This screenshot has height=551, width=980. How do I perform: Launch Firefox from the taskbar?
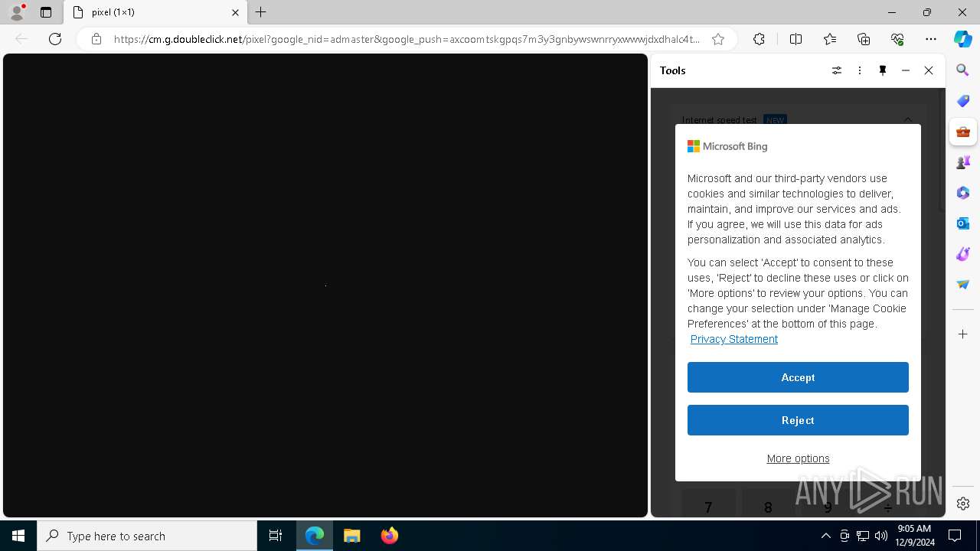tap(390, 536)
